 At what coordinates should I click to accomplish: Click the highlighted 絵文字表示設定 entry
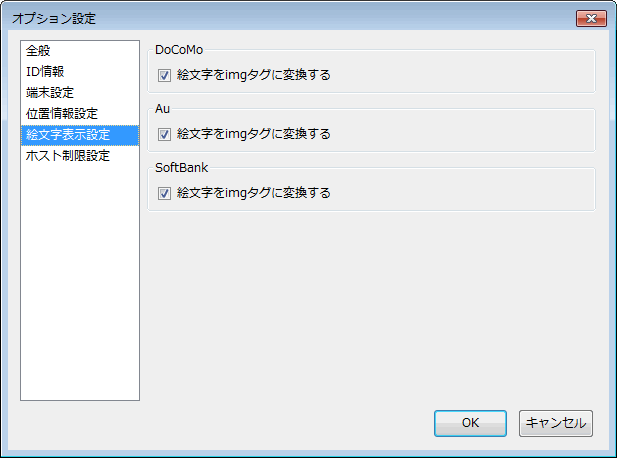click(80, 135)
